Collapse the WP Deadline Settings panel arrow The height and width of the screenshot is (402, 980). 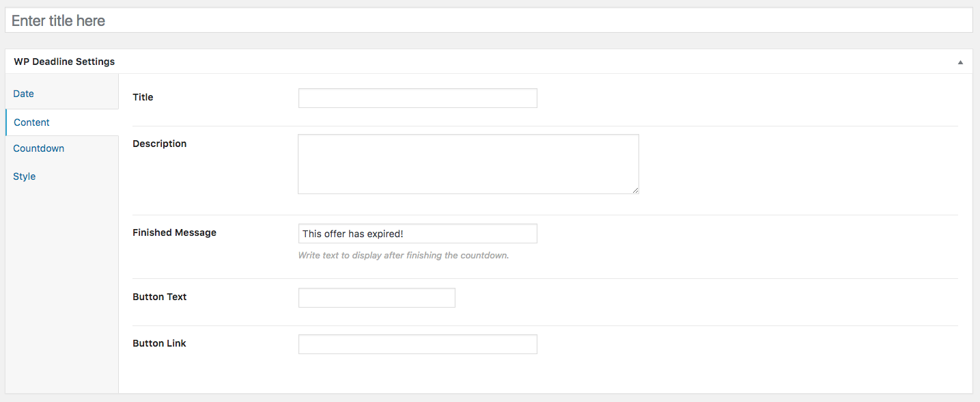coord(960,62)
